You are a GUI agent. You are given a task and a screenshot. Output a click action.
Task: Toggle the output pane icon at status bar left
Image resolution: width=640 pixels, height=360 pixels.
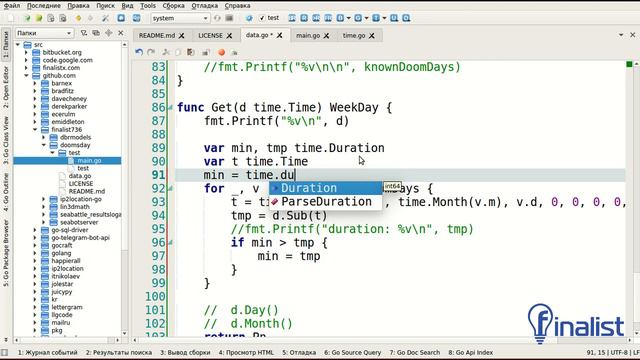pos(4,352)
